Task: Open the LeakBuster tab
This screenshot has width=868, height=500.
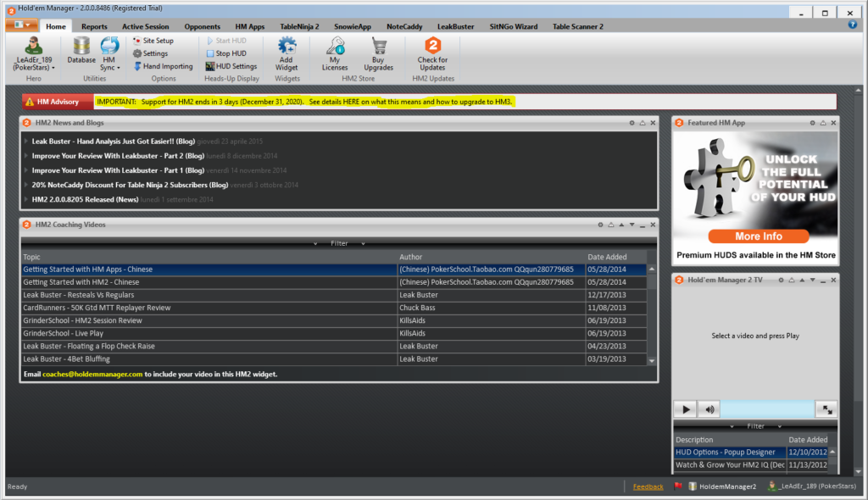Action: [455, 26]
